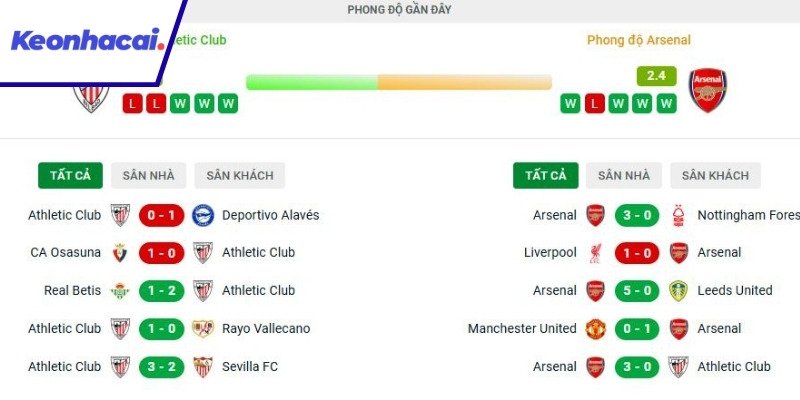Open the Arsenal 5 - 0 Leeds score
The height and width of the screenshot is (400, 800).
click(637, 291)
